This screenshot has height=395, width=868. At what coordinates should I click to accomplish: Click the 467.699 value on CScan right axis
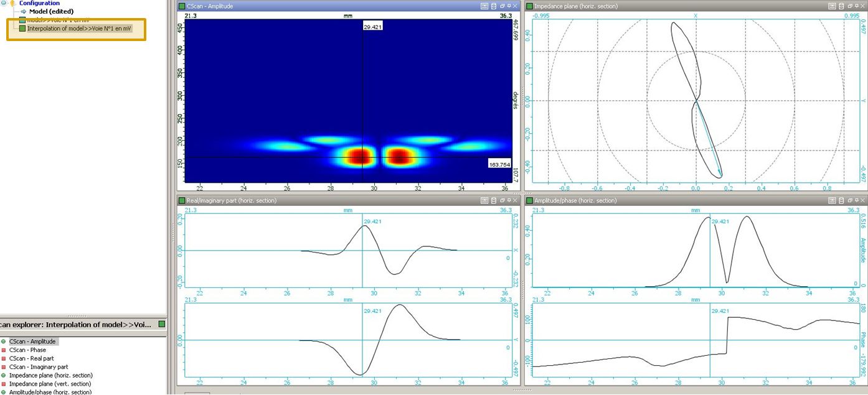(x=516, y=30)
